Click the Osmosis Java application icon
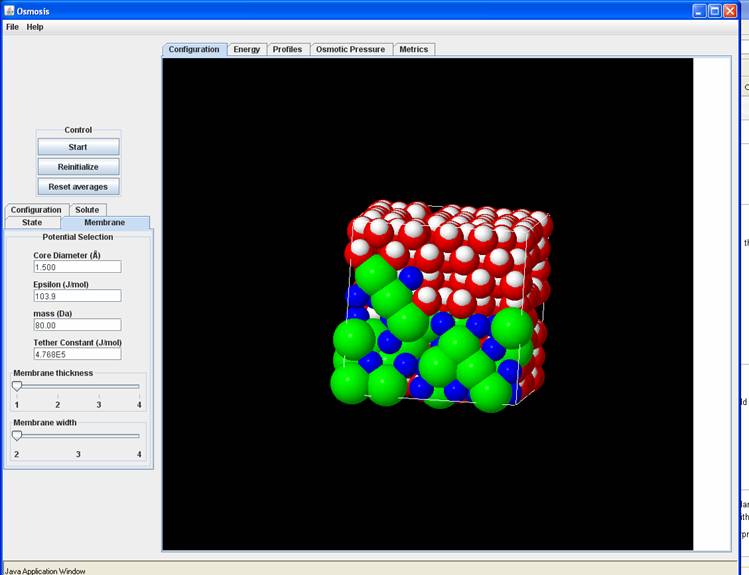The width and height of the screenshot is (749, 575). coord(9,10)
